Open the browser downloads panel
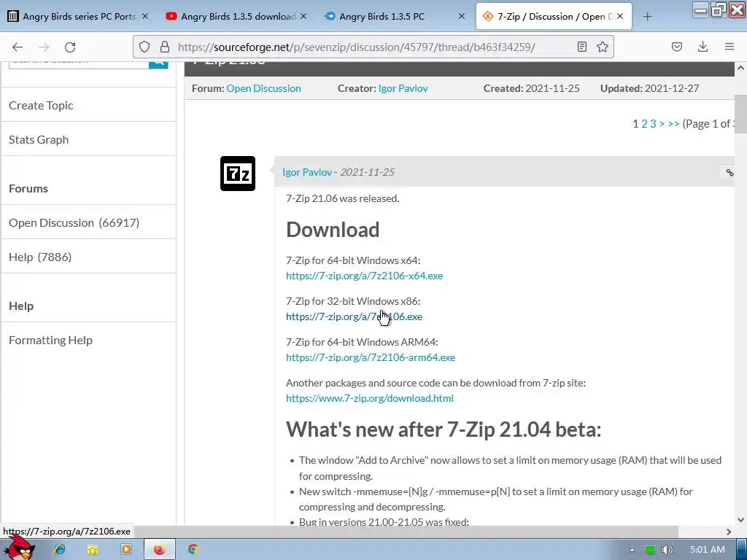This screenshot has height=560, width=747. point(703,47)
